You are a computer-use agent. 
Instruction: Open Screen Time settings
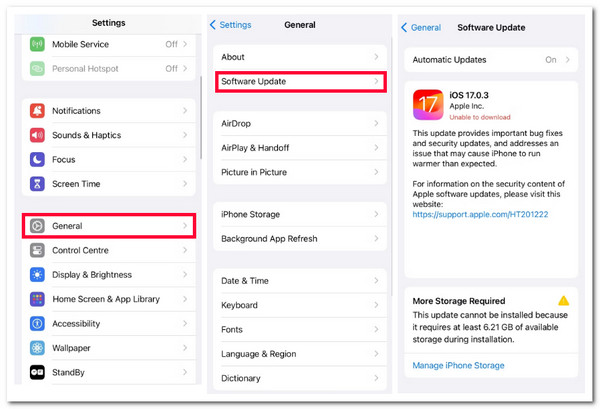tap(109, 184)
